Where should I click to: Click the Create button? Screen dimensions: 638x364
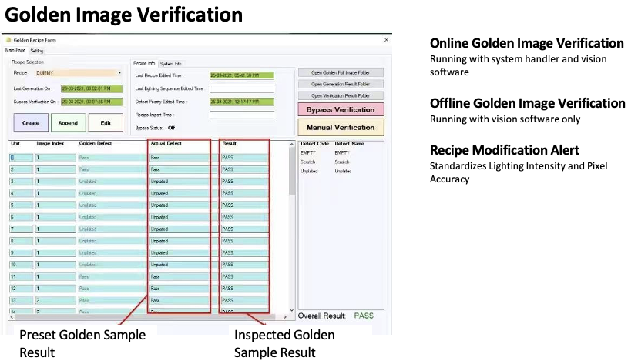pyautogui.click(x=31, y=122)
